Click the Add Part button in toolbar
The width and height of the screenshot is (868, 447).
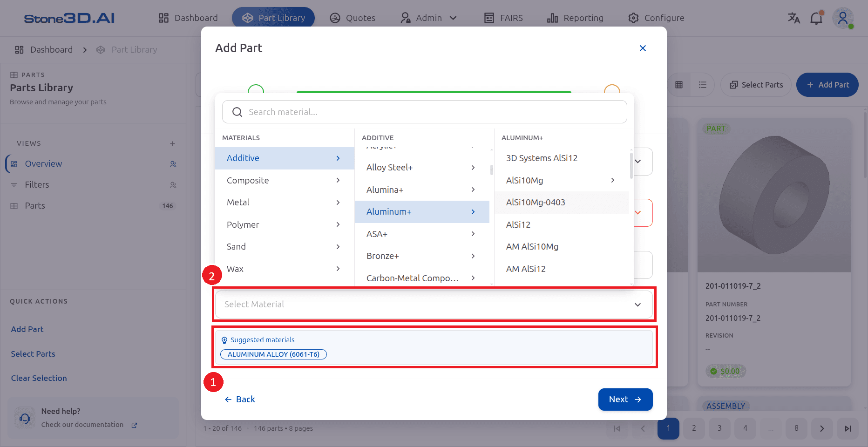point(827,85)
